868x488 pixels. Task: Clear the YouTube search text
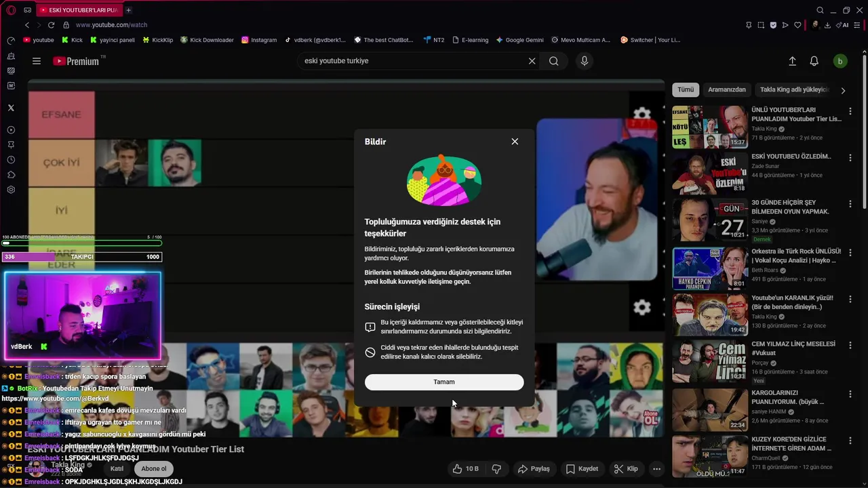tap(532, 61)
